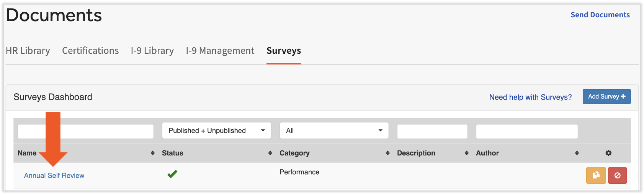This screenshot has width=644, height=195.
Task: Click Need help with Surveys link
Action: (x=530, y=97)
